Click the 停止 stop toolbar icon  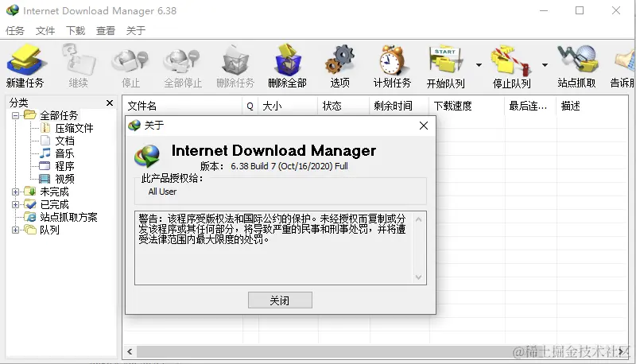tap(130, 67)
